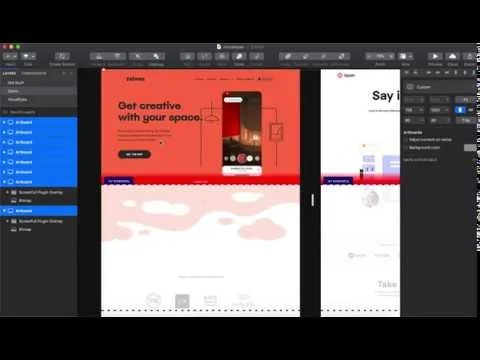Screen dimensions: 480x360
Task: Click the Edit toolbar icon
Action: click(x=187, y=56)
